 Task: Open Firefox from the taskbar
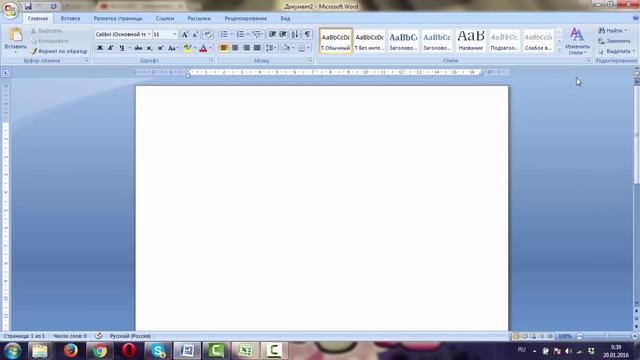[71, 351]
